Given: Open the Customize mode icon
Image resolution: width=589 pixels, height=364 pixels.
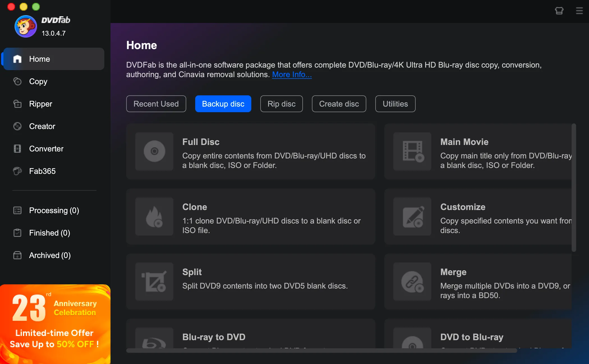Looking at the screenshot, I should click(412, 216).
